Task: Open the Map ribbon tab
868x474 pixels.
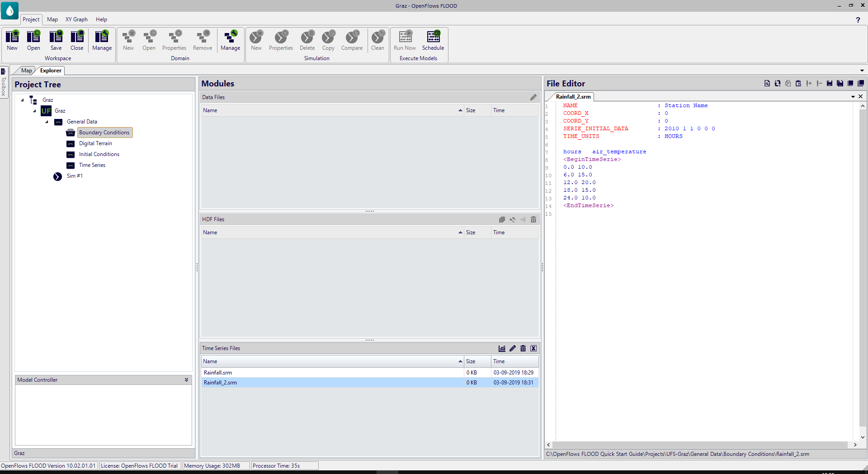Action: (x=52, y=19)
